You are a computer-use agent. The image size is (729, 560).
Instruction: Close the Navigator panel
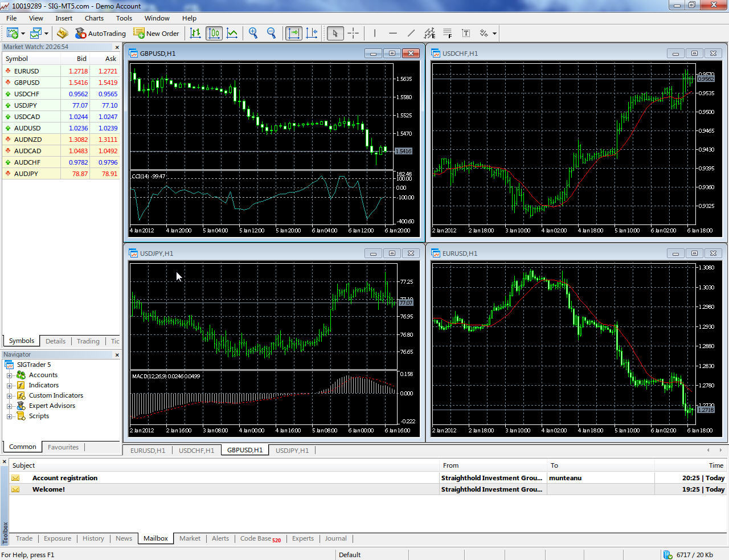point(117,355)
